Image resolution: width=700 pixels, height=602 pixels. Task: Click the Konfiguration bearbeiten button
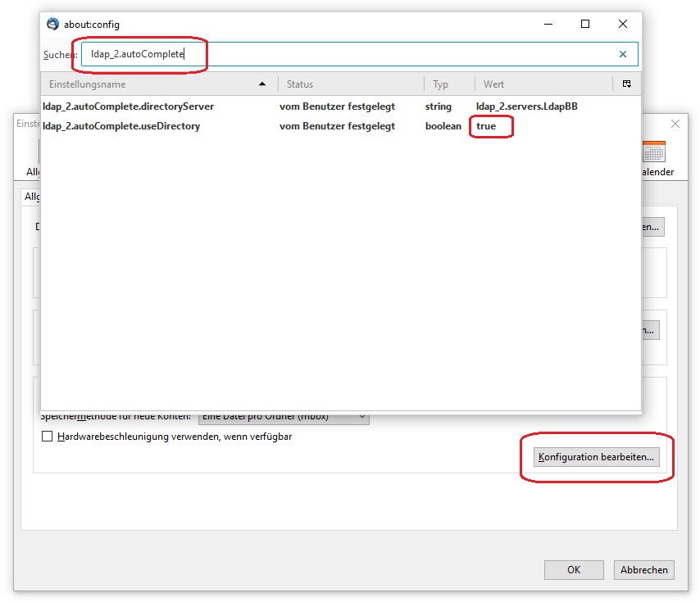597,457
